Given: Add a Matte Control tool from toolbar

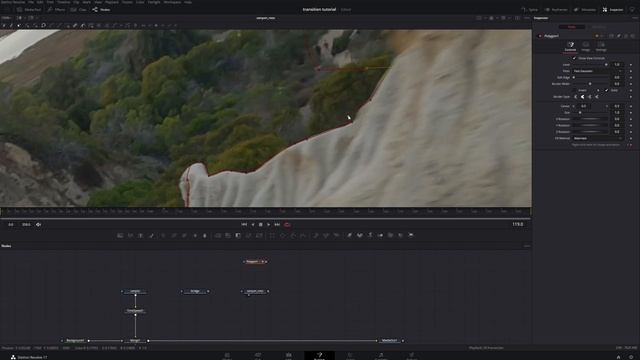Looking at the screenshot, I should coord(238,236).
